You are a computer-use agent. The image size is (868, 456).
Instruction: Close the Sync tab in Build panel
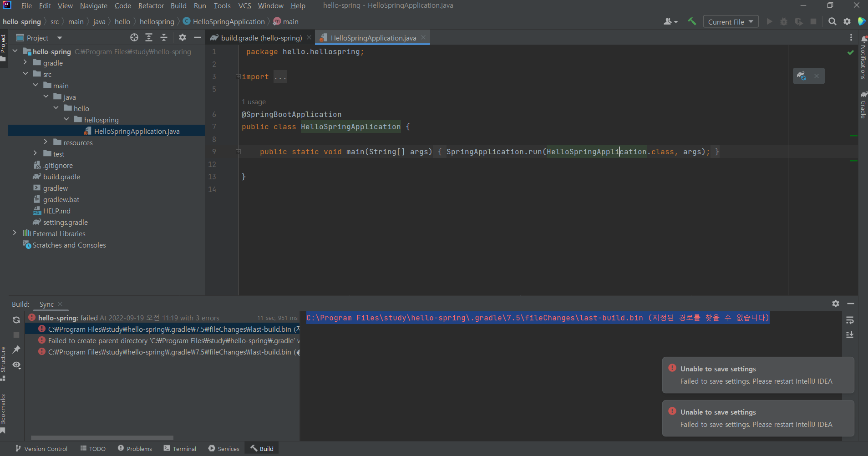click(x=60, y=304)
